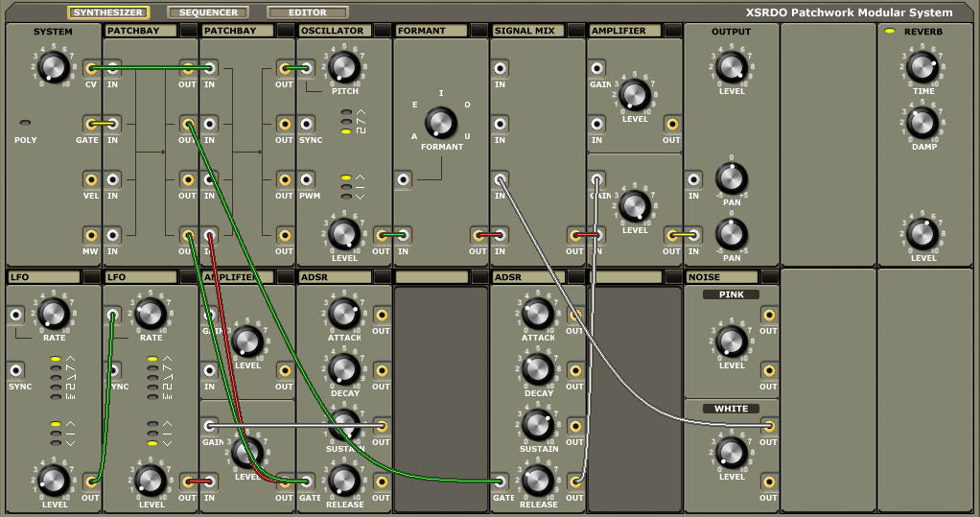Click black square button beside FORMANT header

coord(479,31)
